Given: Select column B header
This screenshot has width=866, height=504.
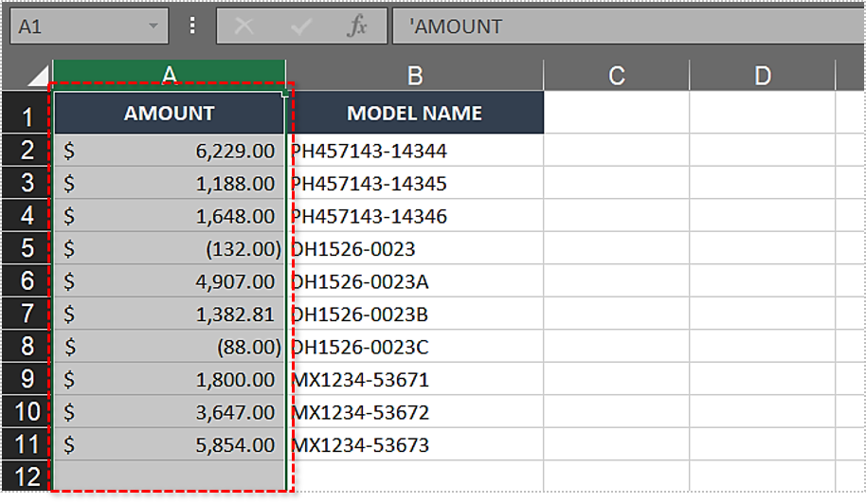Looking at the screenshot, I should pos(415,75).
